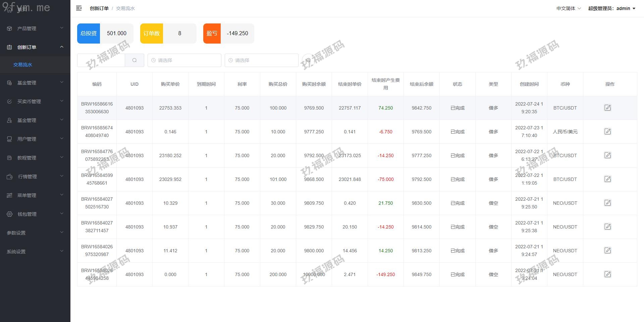Collapse the 创新订单 sidebar section
Screen dimensions: 644x322
[x=35, y=47]
